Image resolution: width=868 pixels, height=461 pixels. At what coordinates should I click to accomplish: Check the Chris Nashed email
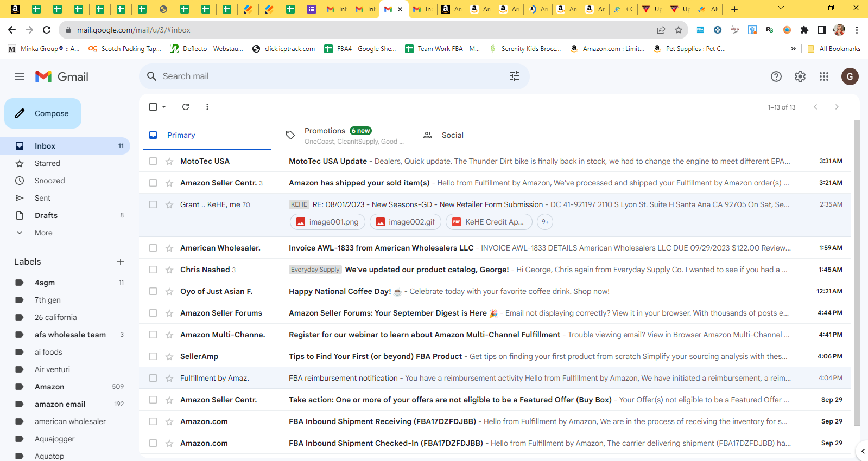pos(153,270)
